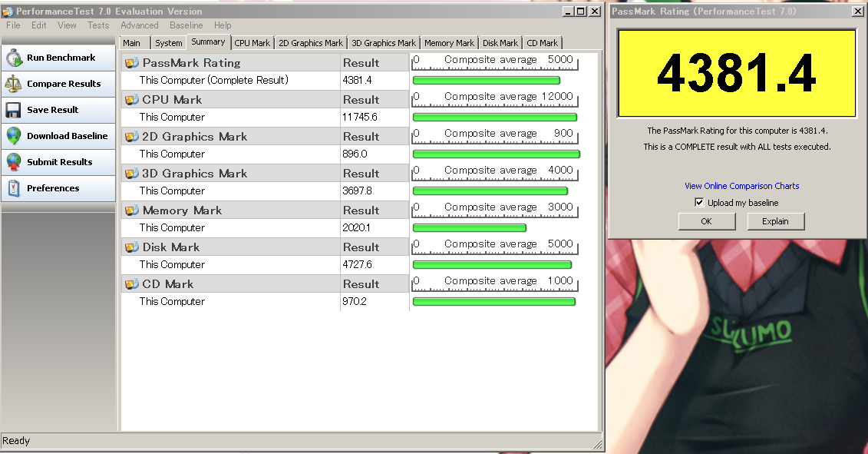Viewport: 868px width, 454px height.
Task: Click the Submit Results globe upload icon
Action: (x=13, y=162)
